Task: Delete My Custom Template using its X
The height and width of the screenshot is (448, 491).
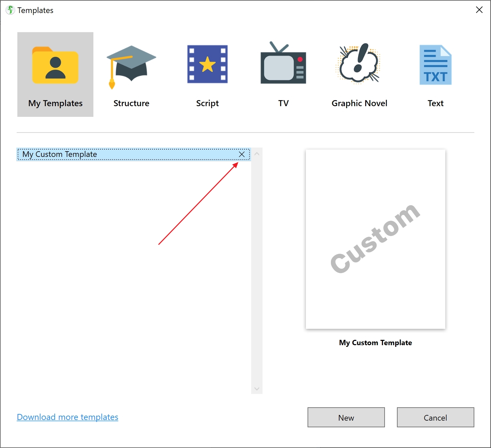Action: coord(242,154)
